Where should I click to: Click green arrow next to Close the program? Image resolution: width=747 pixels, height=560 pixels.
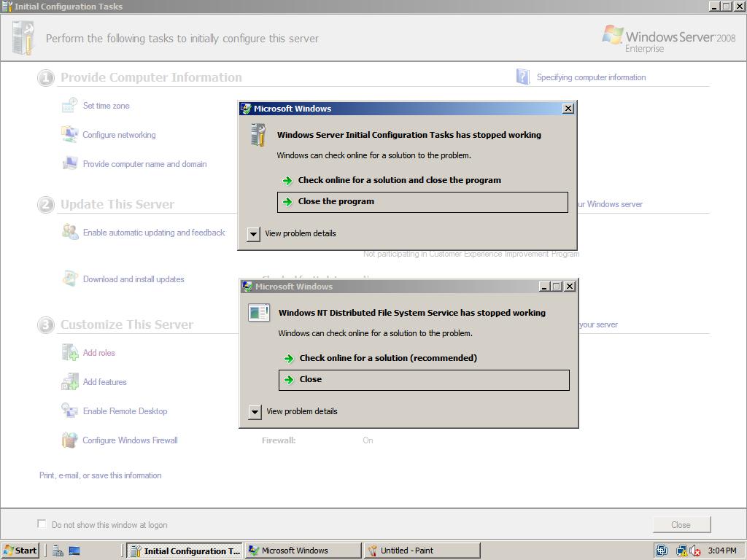tap(287, 202)
